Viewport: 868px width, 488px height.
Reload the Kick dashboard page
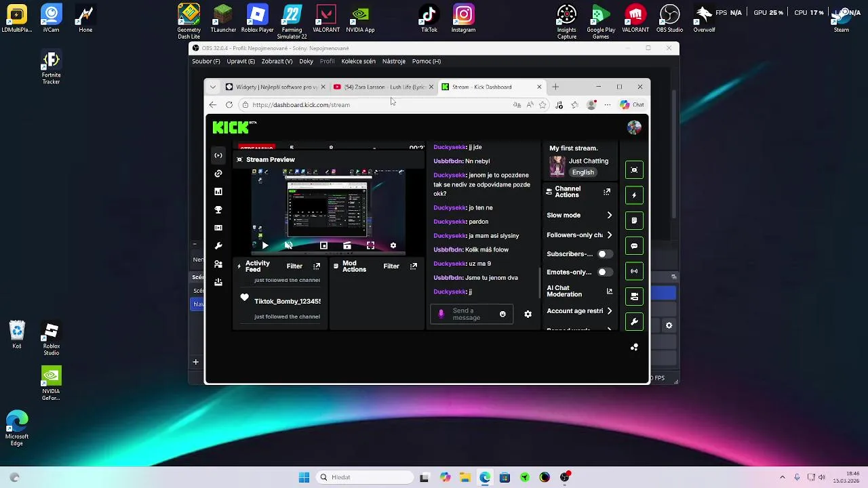click(229, 105)
